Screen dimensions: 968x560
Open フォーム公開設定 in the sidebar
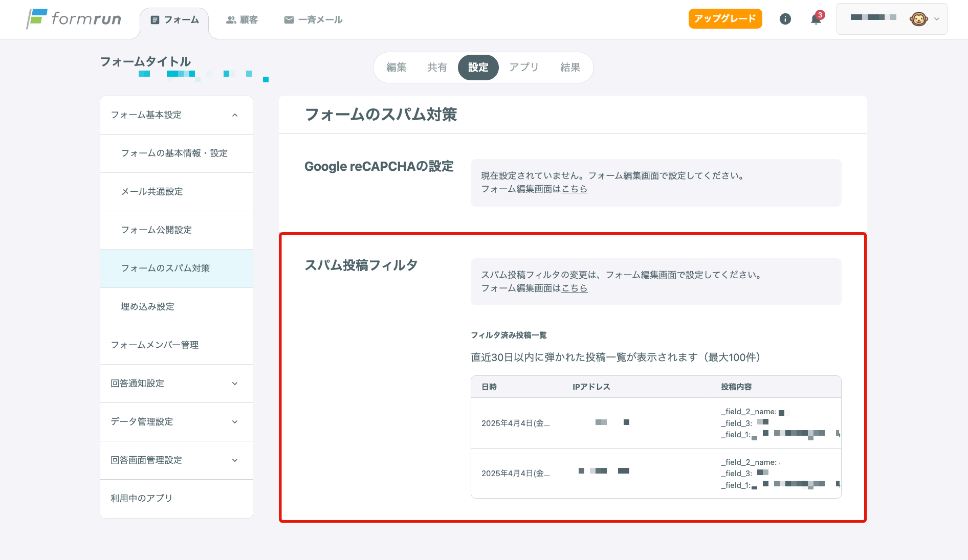[177, 230]
